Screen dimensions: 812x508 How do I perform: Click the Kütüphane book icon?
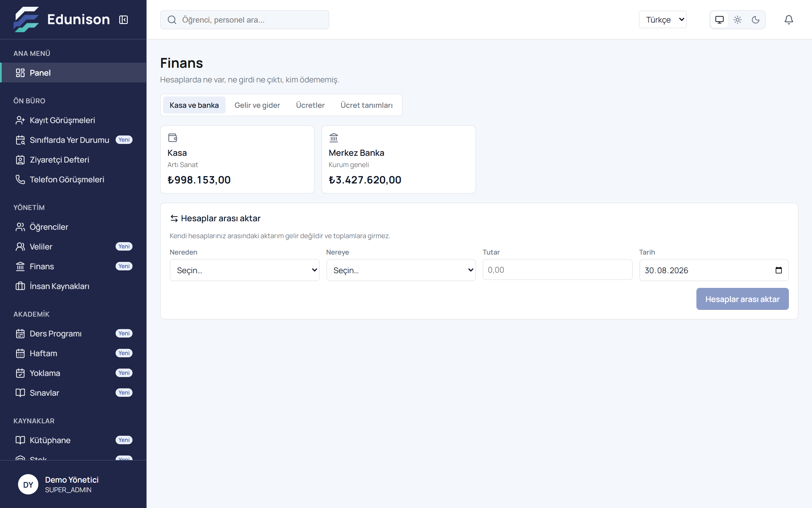pyautogui.click(x=20, y=440)
